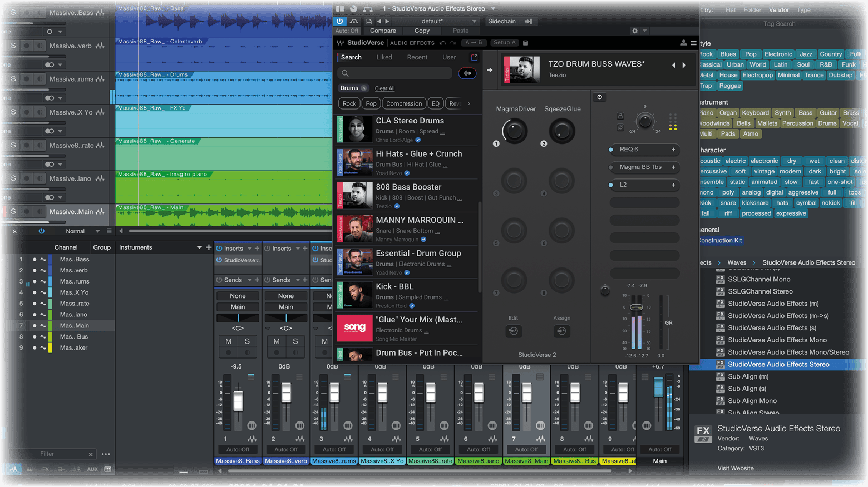Click the Edit macro icon button
This screenshot has height=487, width=868.
(513, 331)
